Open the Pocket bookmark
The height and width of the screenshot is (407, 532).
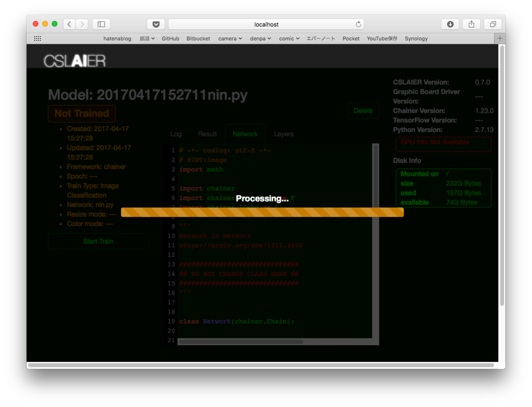click(x=351, y=38)
